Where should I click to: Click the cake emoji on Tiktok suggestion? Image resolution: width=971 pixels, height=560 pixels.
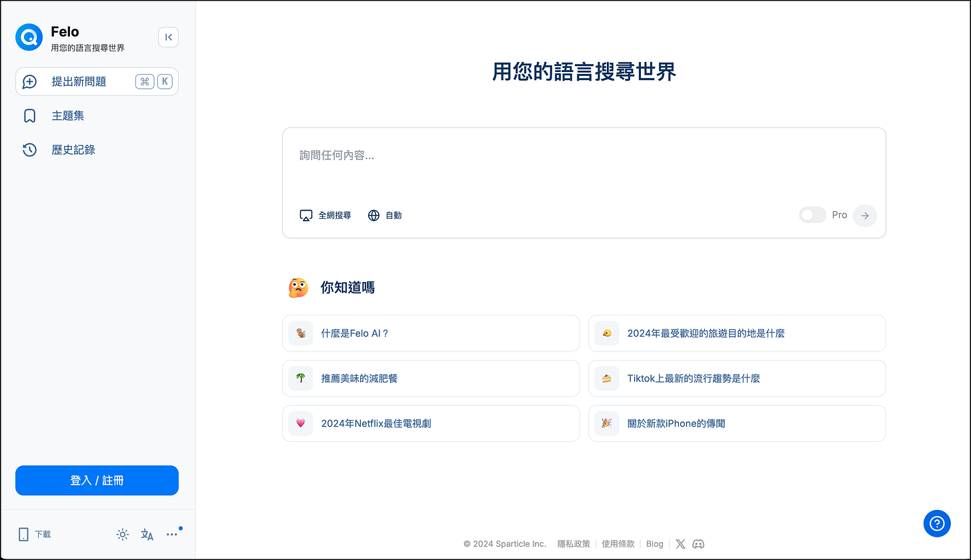tap(607, 378)
